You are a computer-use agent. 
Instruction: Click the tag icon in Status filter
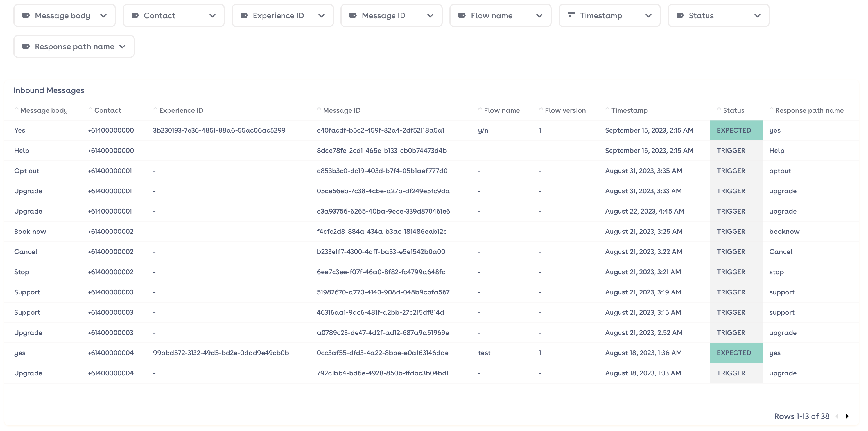680,15
